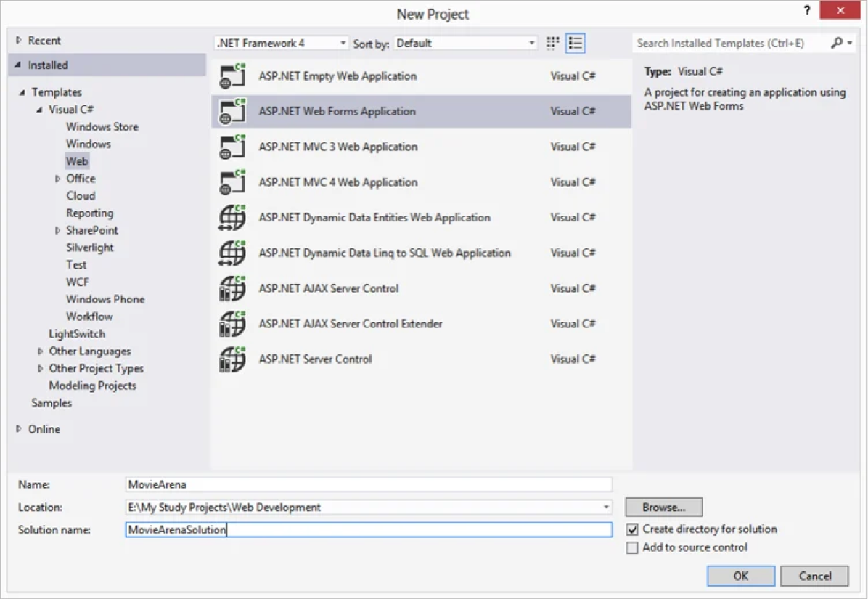
Task: Click the Solution name input field
Action: point(369,530)
